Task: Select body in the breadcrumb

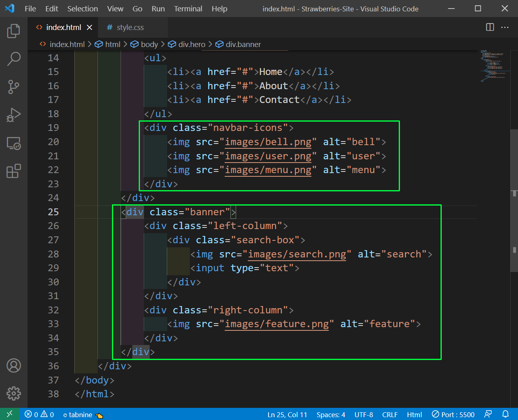Action: pos(149,44)
